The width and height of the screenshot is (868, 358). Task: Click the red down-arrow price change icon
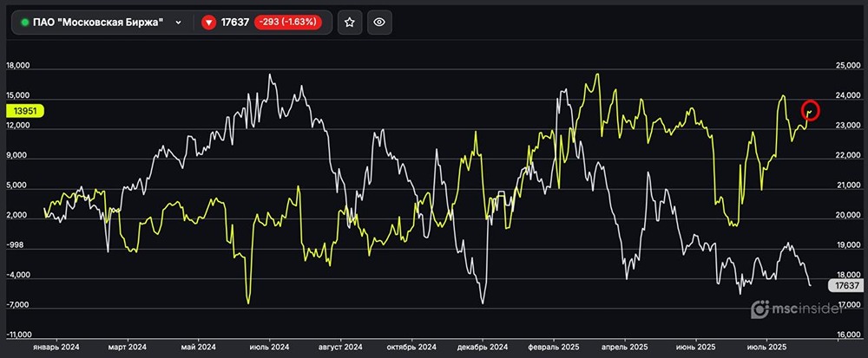pos(208,23)
